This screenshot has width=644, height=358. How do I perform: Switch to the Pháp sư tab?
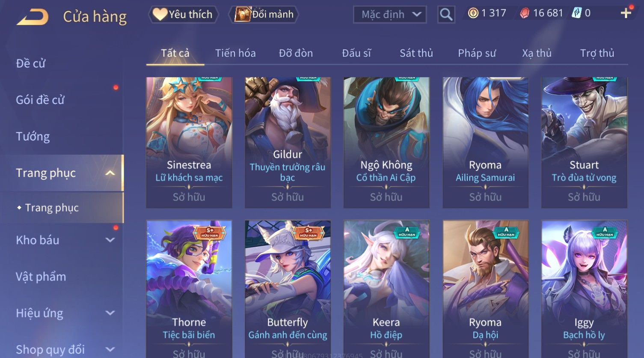[x=477, y=53]
